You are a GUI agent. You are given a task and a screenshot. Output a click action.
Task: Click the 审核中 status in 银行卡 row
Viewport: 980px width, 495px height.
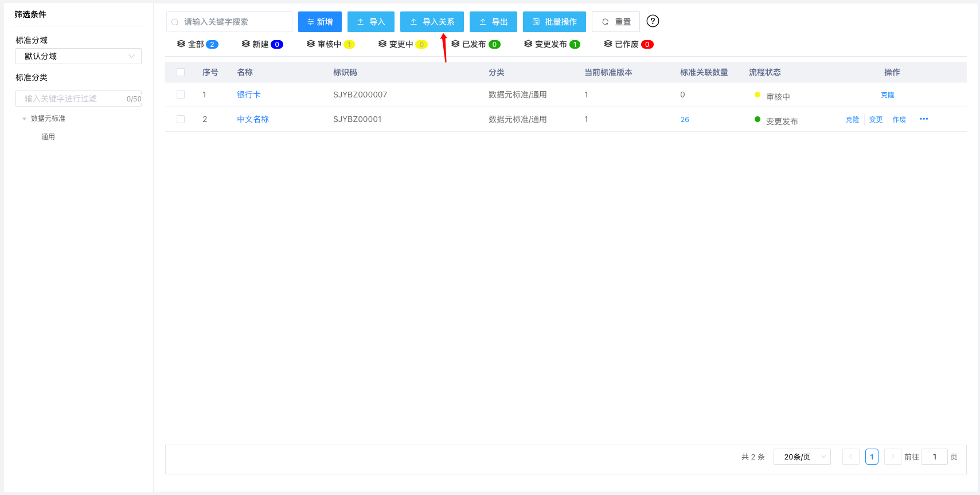(772, 96)
